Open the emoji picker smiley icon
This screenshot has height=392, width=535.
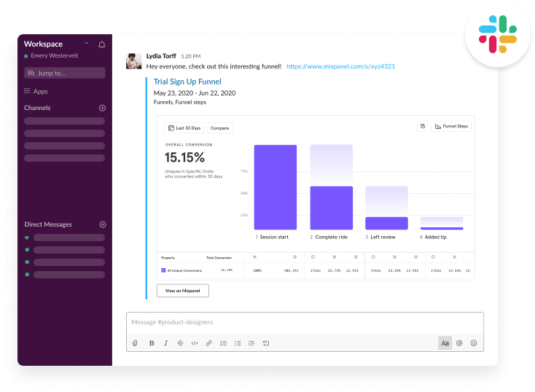coord(474,343)
